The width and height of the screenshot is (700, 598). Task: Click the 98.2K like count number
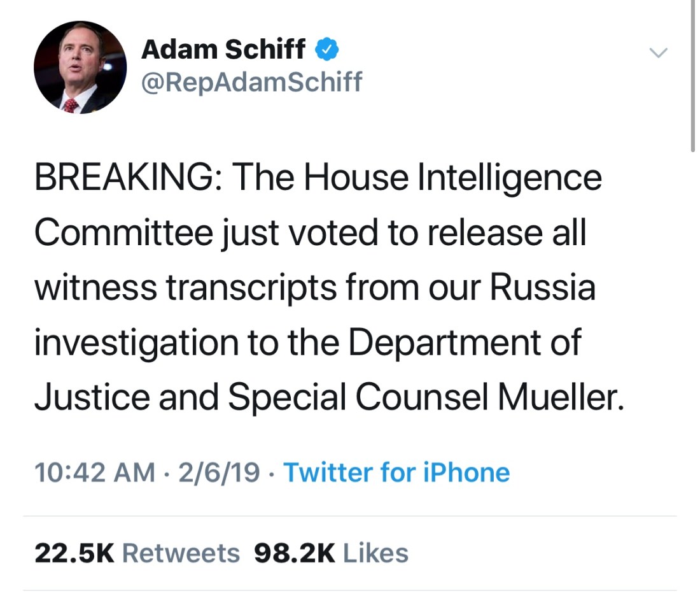pos(294,553)
